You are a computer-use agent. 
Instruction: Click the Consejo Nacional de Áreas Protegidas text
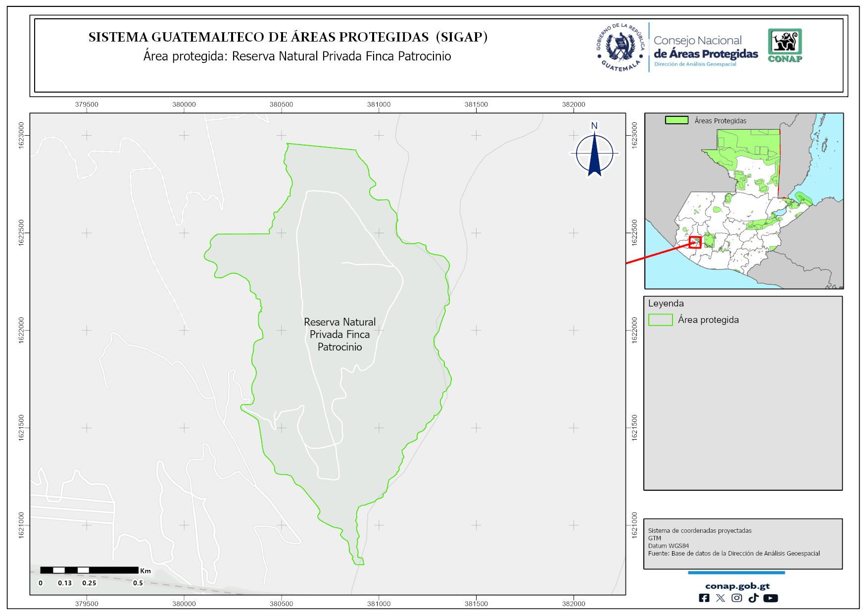click(705, 48)
